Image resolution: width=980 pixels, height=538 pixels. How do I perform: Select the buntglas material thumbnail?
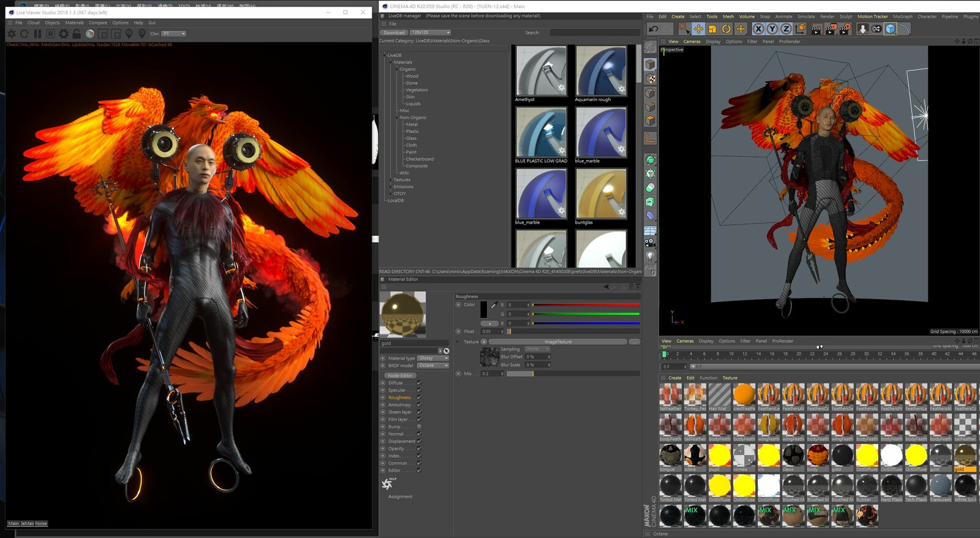coord(601,194)
